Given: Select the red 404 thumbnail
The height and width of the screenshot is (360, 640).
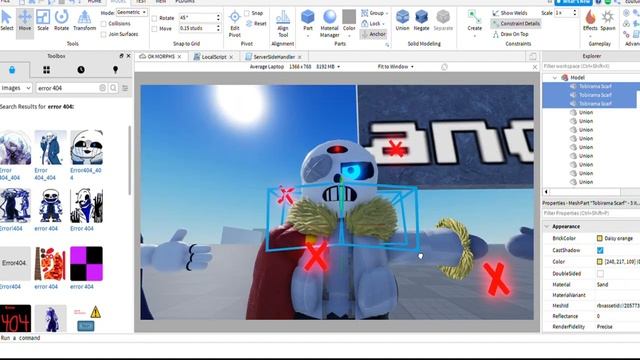Looking at the screenshot, I should tap(15, 318).
